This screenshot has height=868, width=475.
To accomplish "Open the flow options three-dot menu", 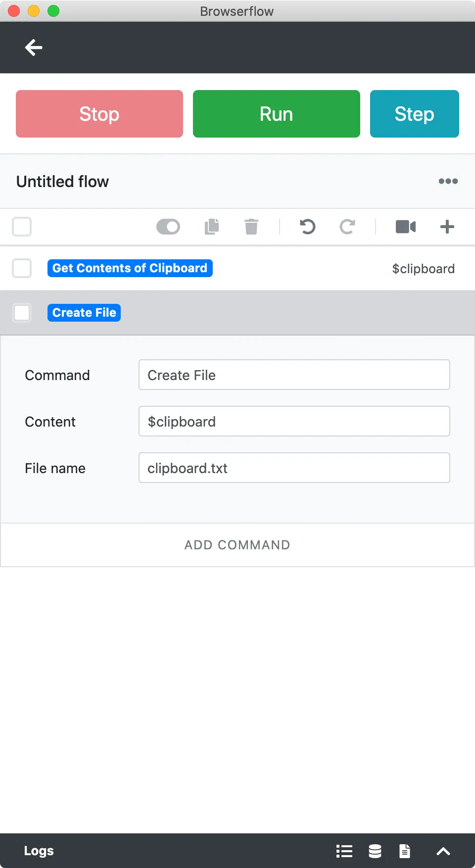I will [448, 181].
